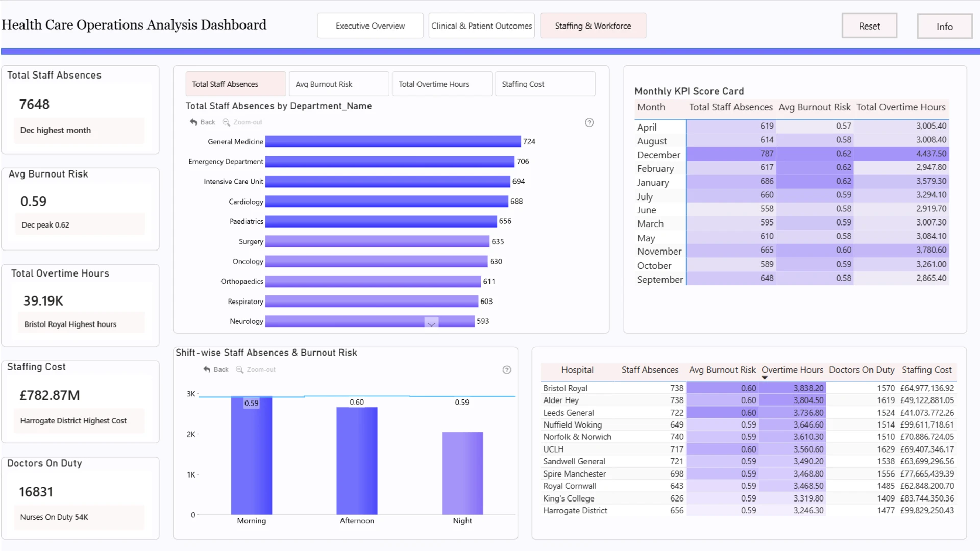Click the 7648 Total Staff Absences card value
Screen dimensions: 980x551
tap(34, 105)
